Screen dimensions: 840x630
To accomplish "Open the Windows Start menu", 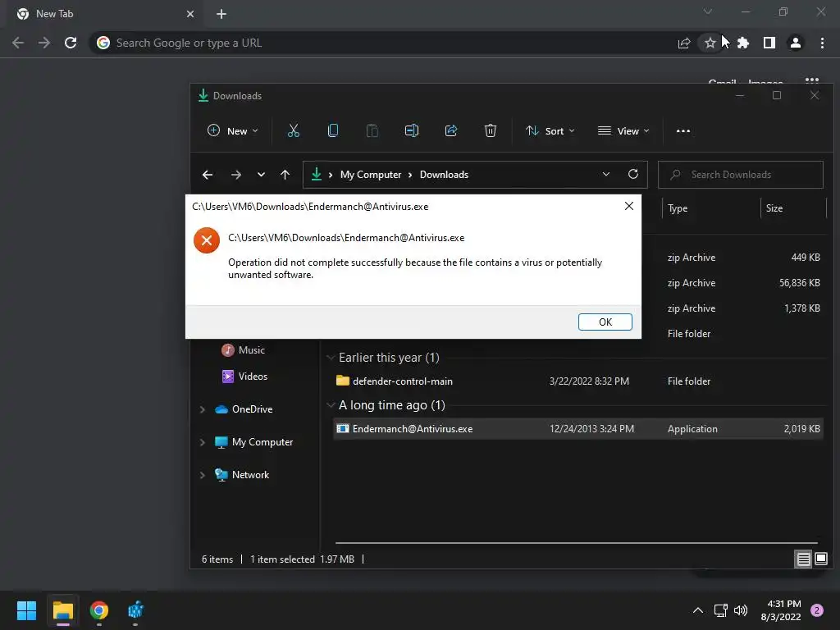I will (26, 610).
